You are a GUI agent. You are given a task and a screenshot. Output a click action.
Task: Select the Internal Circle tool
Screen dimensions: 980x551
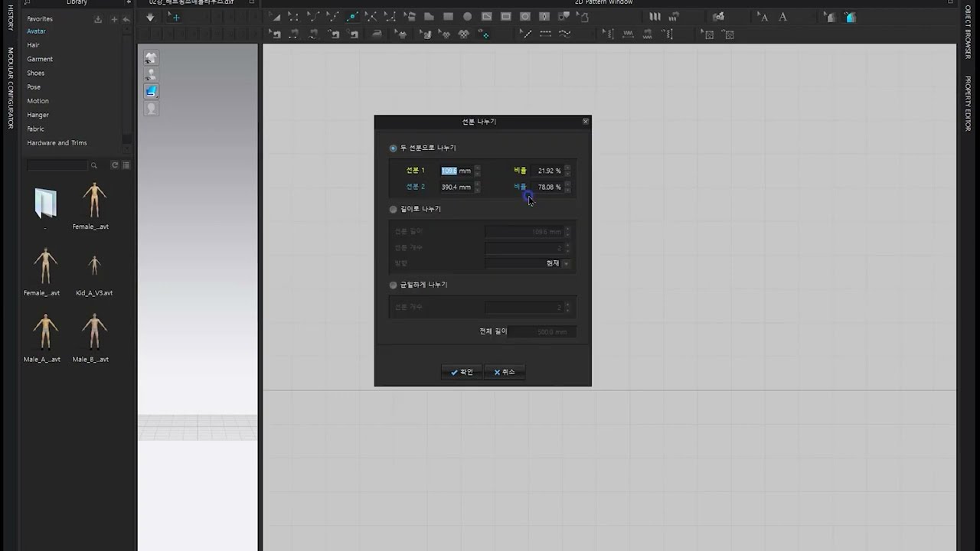point(525,17)
